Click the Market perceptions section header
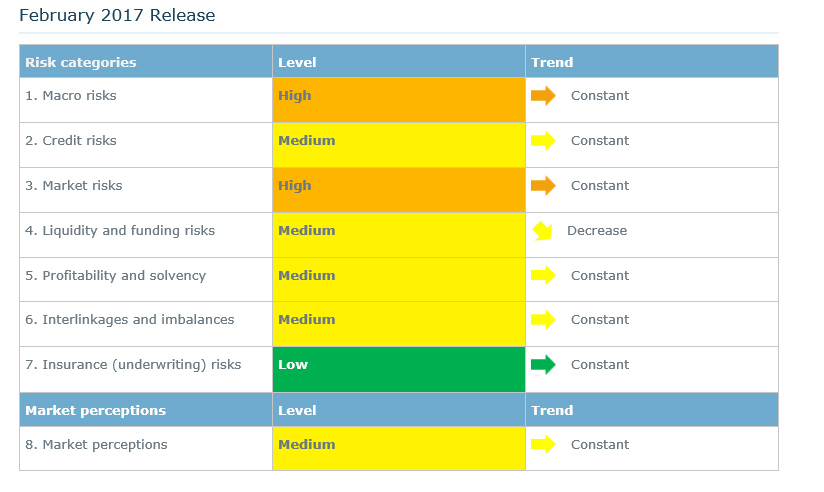 tap(96, 410)
